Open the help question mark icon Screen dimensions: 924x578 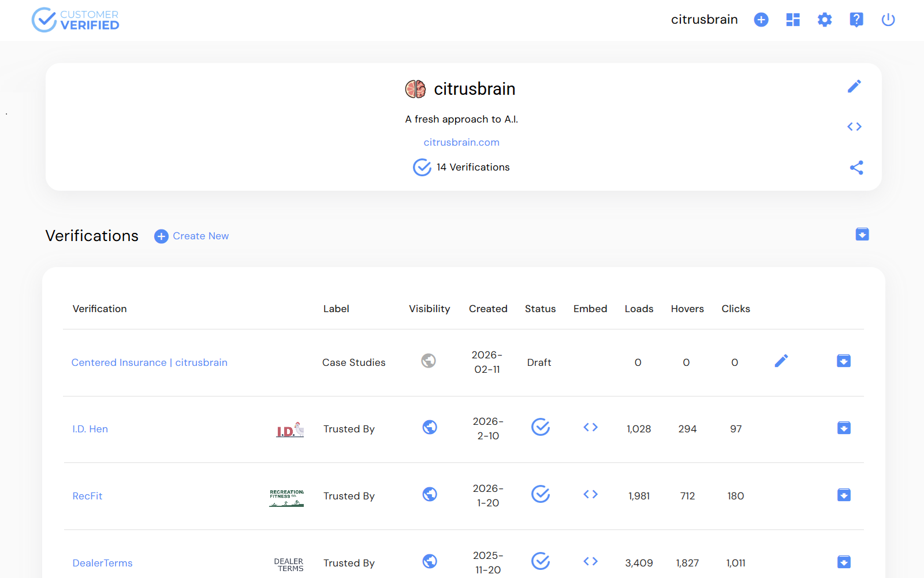856,20
